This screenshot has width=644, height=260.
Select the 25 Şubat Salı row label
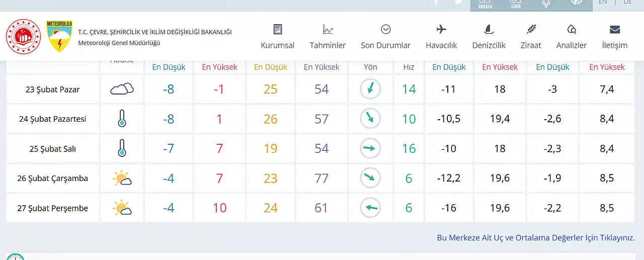[53, 149]
